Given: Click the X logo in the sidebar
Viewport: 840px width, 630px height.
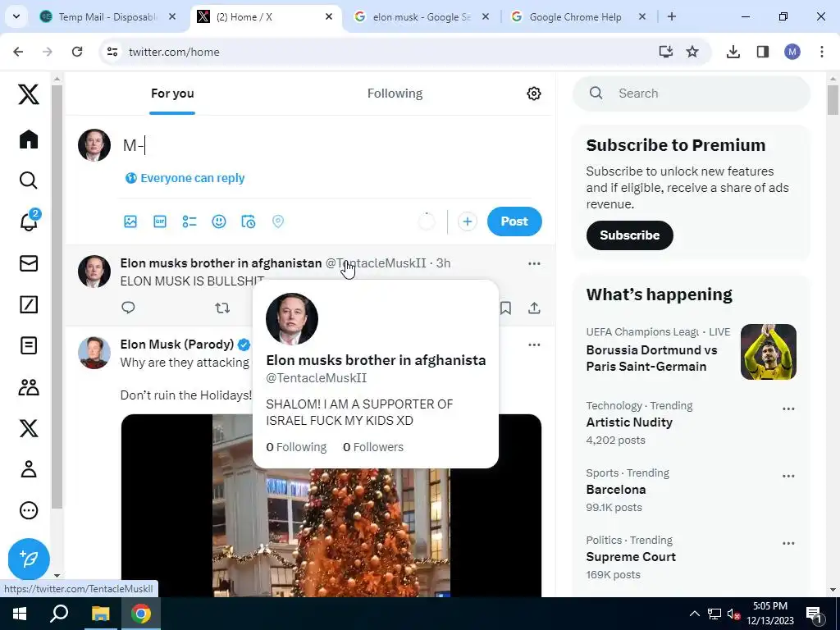Looking at the screenshot, I should [29, 94].
